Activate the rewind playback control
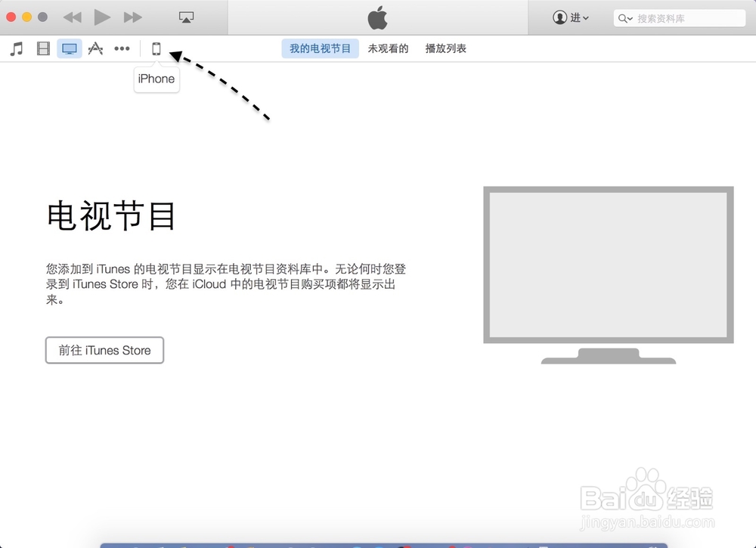 [71, 17]
